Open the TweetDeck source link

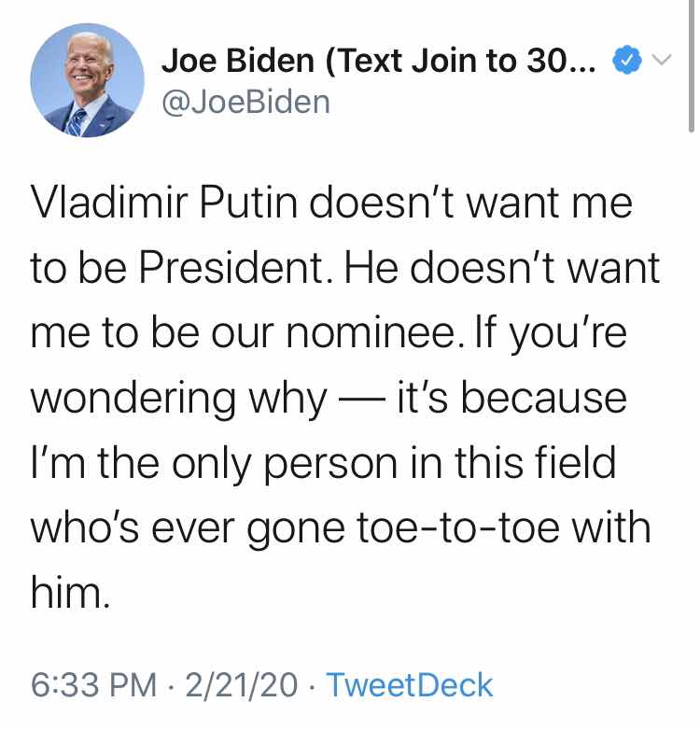tap(411, 685)
